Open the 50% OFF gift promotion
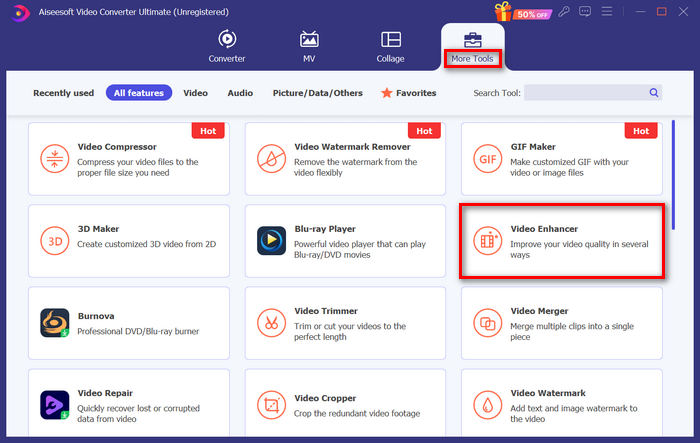700x443 pixels. (x=522, y=12)
